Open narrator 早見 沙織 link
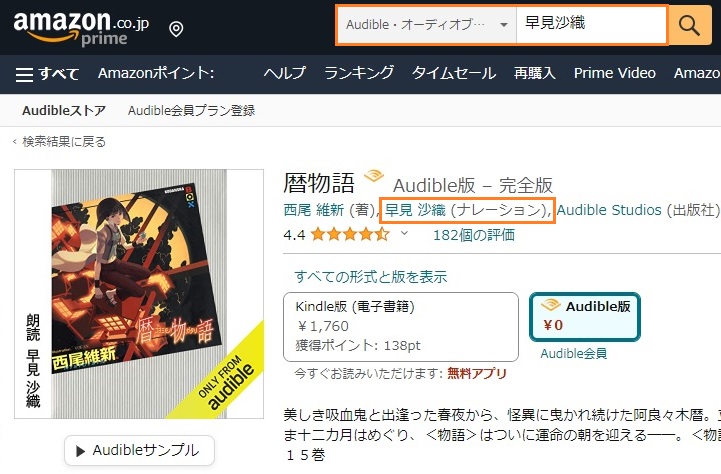 click(x=415, y=210)
